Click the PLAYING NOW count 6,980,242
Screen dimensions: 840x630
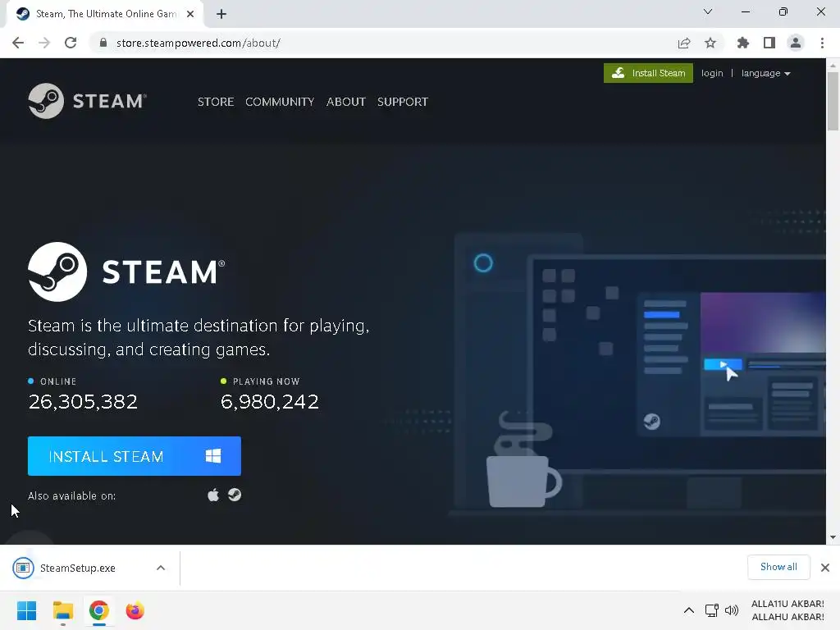[269, 402]
